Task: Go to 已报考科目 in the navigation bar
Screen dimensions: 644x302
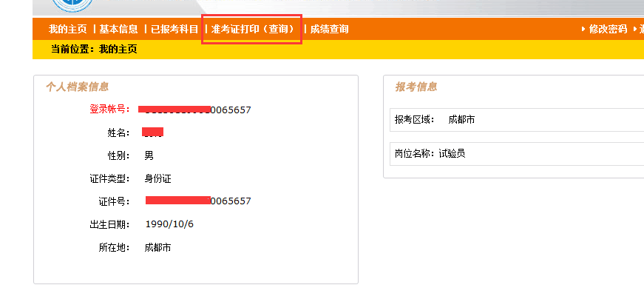Action: 174,29
